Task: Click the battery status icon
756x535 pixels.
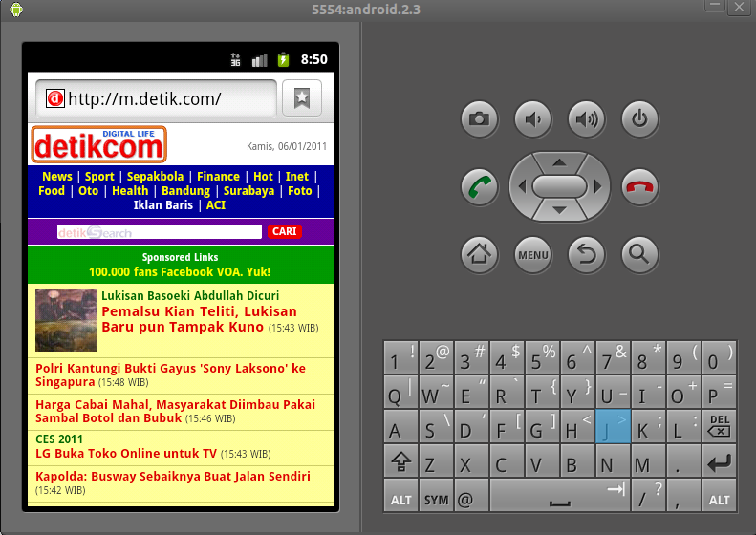Action: point(283,59)
